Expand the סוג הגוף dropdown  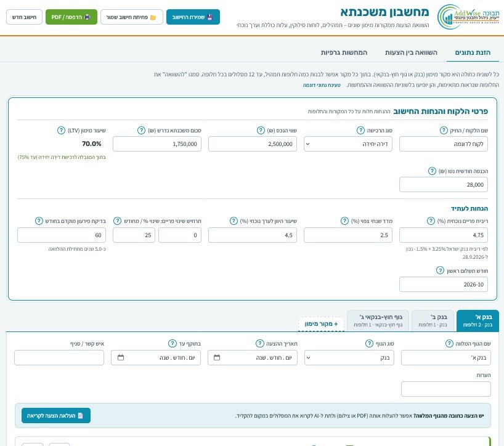(x=349, y=358)
